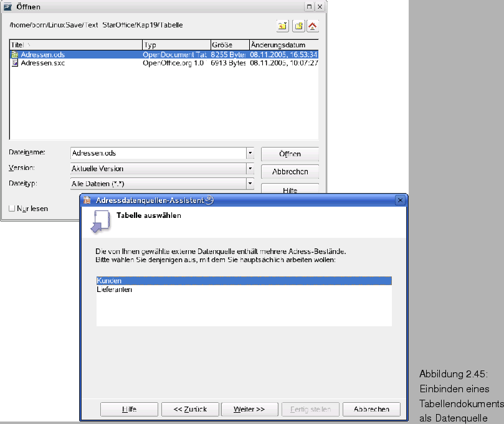Expand the Dateiname dropdown
The height and width of the screenshot is (424, 504).
point(250,153)
